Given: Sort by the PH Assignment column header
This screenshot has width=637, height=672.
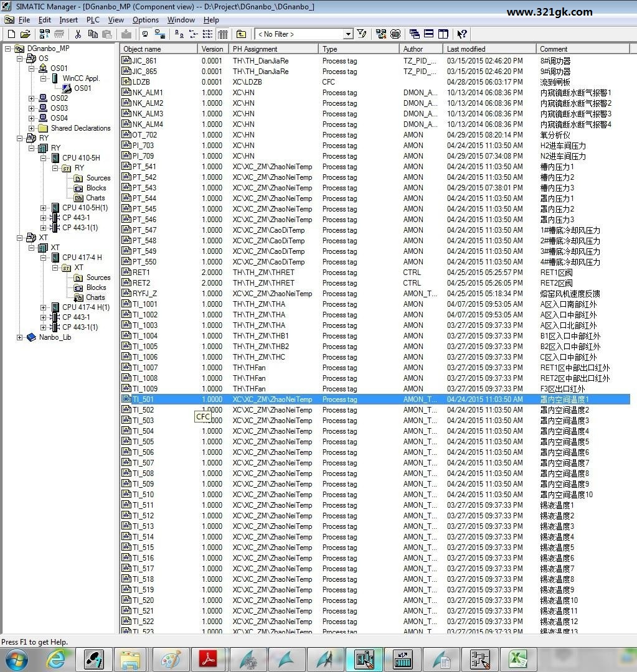Looking at the screenshot, I should 274,49.
